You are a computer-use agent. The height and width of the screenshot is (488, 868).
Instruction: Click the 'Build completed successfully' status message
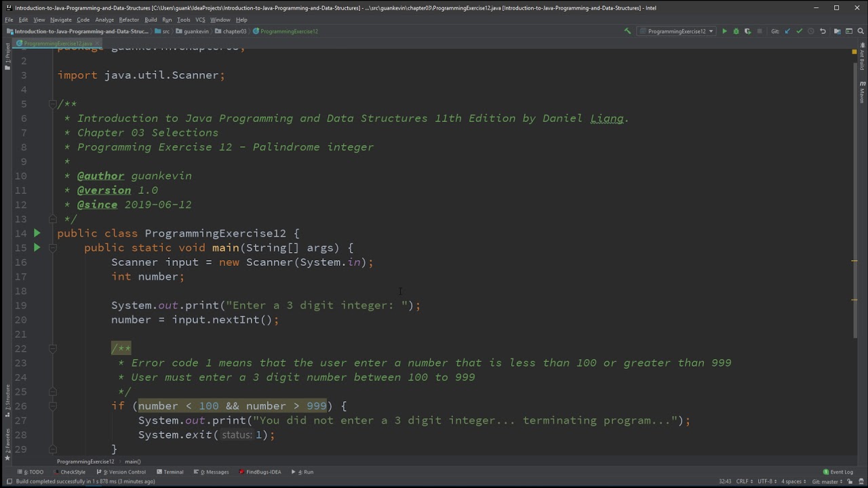tap(85, 481)
